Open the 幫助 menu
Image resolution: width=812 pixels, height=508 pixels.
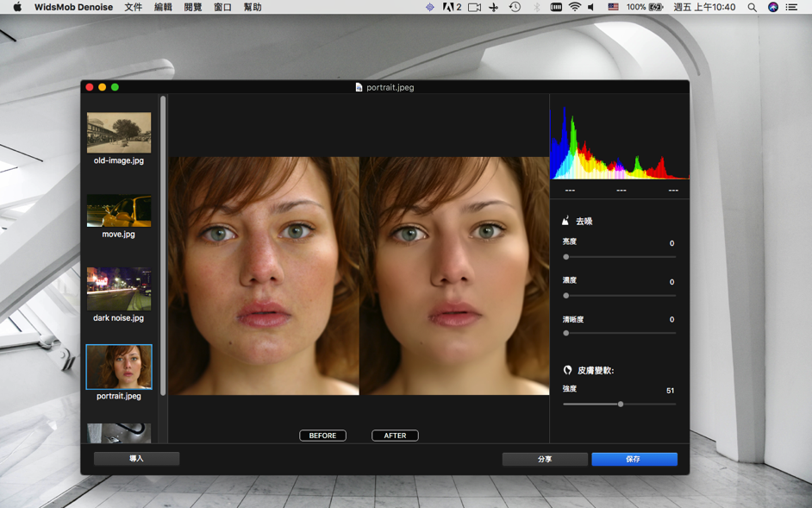pyautogui.click(x=253, y=7)
